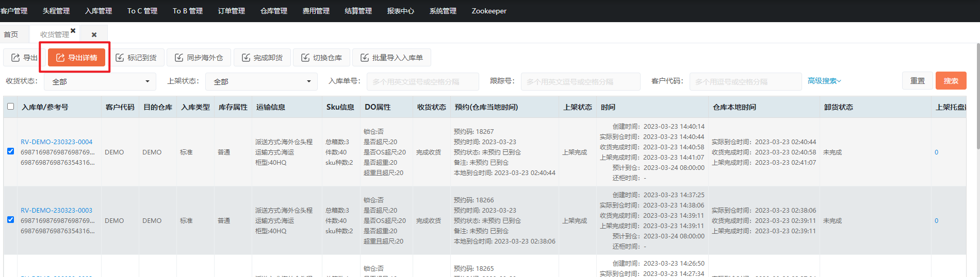Click the 批量导入入库单 icon
The width and height of the screenshot is (980, 277).
click(365, 58)
